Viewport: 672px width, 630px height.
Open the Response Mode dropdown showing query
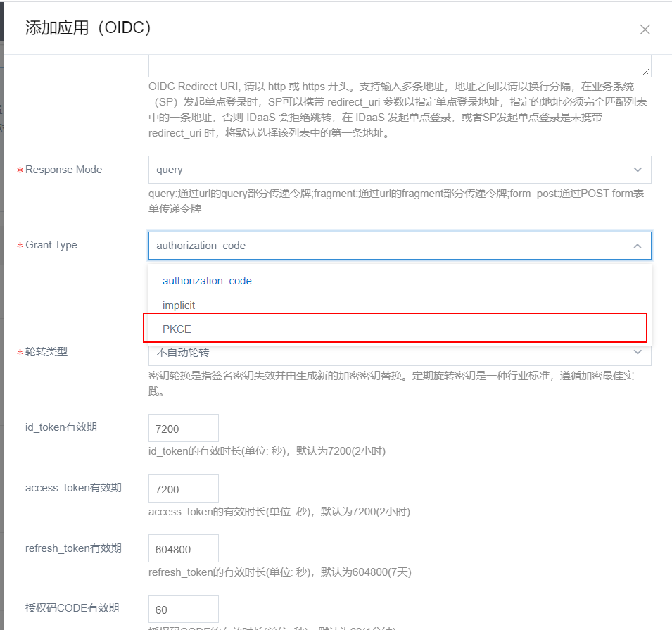point(398,170)
